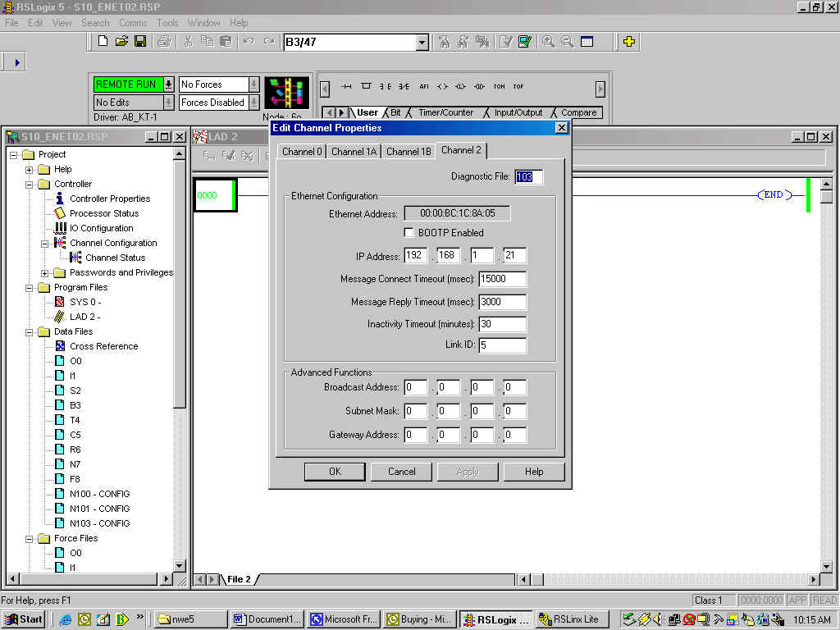The width and height of the screenshot is (840, 630).
Task: Open Controller Properties in project tree
Action: tap(110, 199)
